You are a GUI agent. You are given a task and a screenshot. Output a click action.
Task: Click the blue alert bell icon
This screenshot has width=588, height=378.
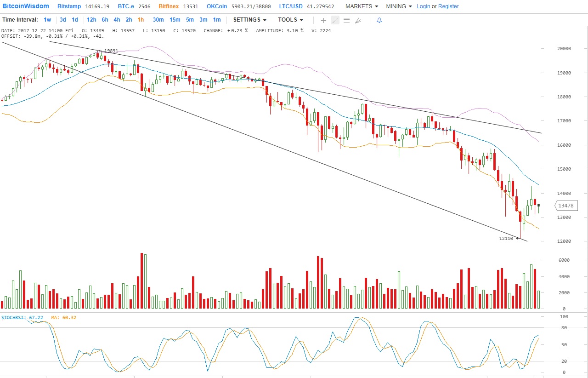point(379,20)
